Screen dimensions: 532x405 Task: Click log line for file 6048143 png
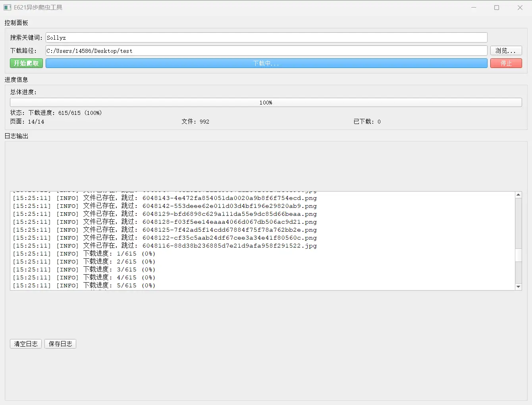pyautogui.click(x=165, y=198)
